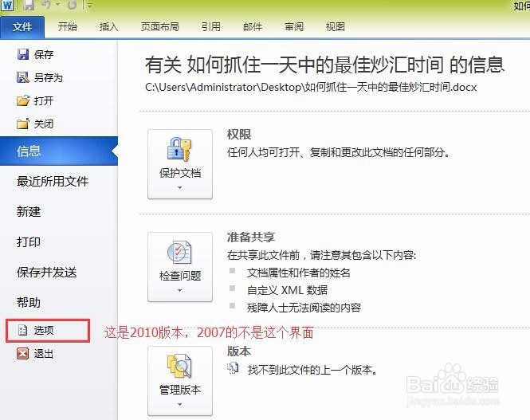Click the 权限 heading
This screenshot has height=420, width=530.
pyautogui.click(x=239, y=135)
